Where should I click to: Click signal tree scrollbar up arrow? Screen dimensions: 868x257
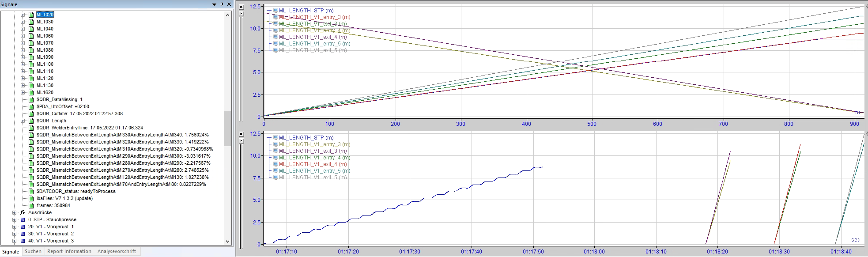[228, 15]
